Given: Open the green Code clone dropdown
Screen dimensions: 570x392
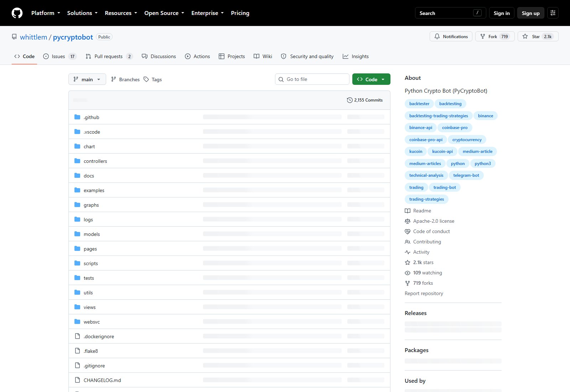Looking at the screenshot, I should coord(371,79).
